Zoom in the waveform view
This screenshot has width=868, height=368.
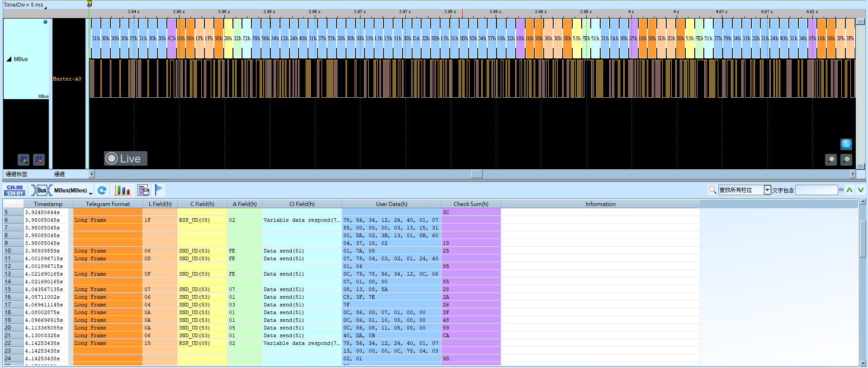point(846,159)
